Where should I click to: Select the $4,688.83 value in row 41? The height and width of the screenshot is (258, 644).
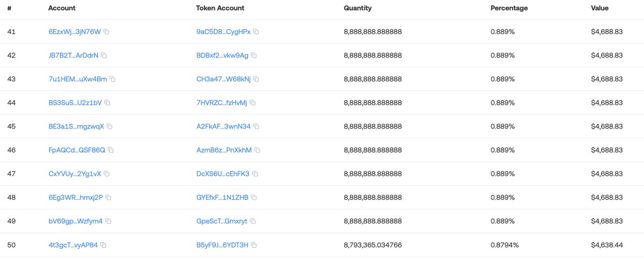606,32
